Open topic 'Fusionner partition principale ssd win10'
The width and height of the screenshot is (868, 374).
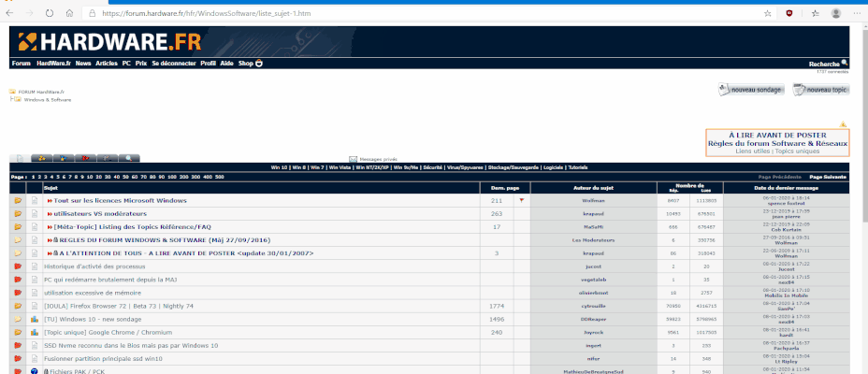[x=103, y=359]
